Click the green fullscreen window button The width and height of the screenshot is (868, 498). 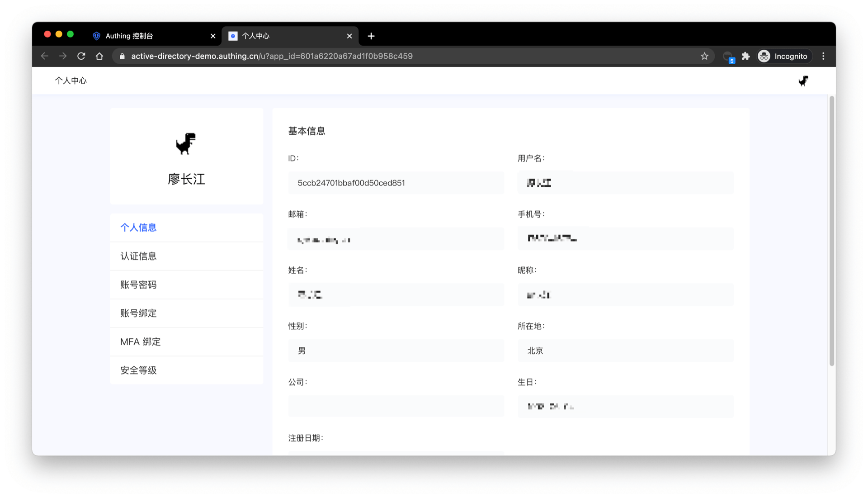pyautogui.click(x=70, y=34)
